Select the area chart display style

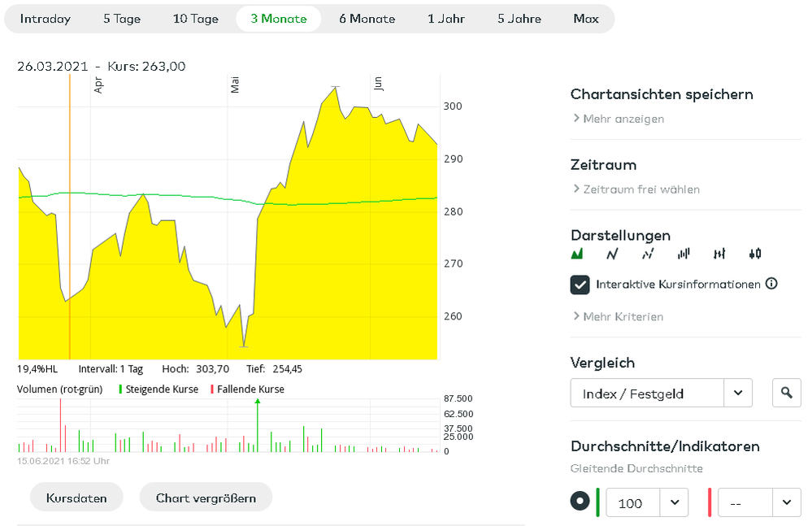(577, 254)
